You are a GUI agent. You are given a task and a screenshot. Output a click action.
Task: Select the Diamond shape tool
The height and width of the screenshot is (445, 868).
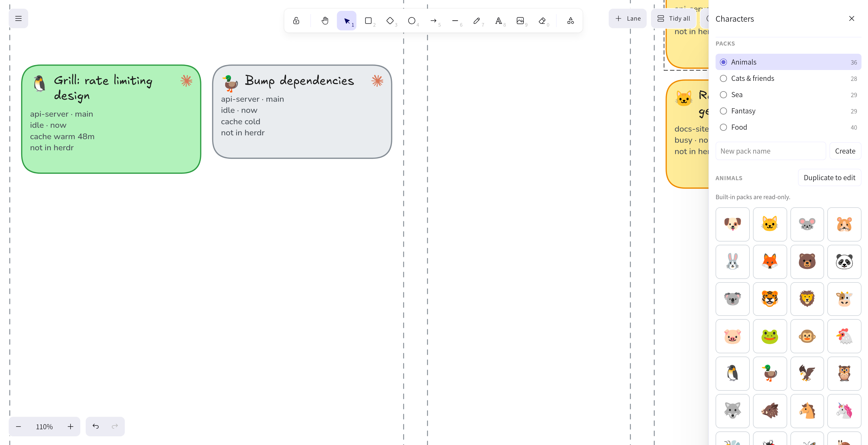pyautogui.click(x=390, y=21)
